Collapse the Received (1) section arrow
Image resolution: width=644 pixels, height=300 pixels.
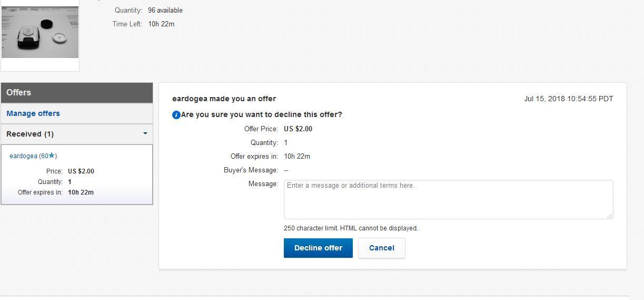(x=145, y=133)
